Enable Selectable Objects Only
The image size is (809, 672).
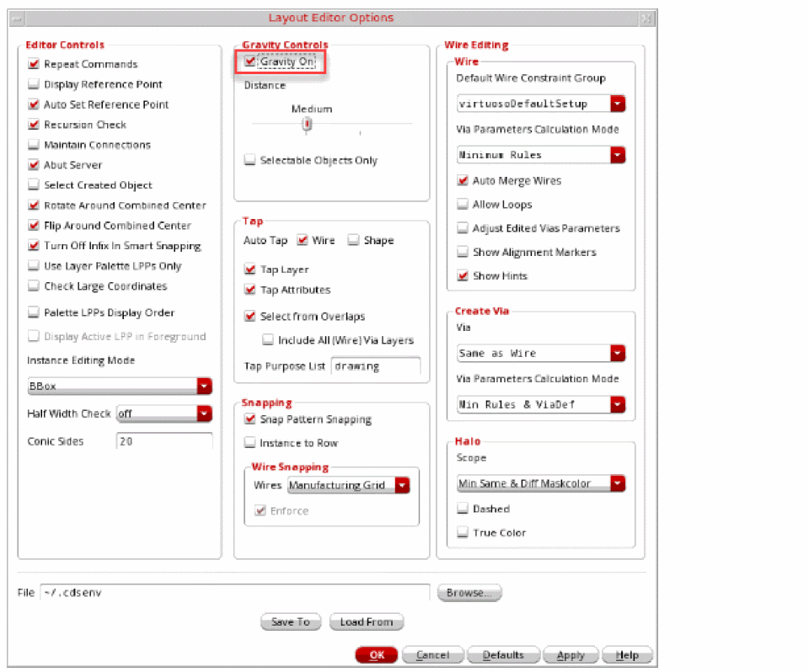[249, 160]
